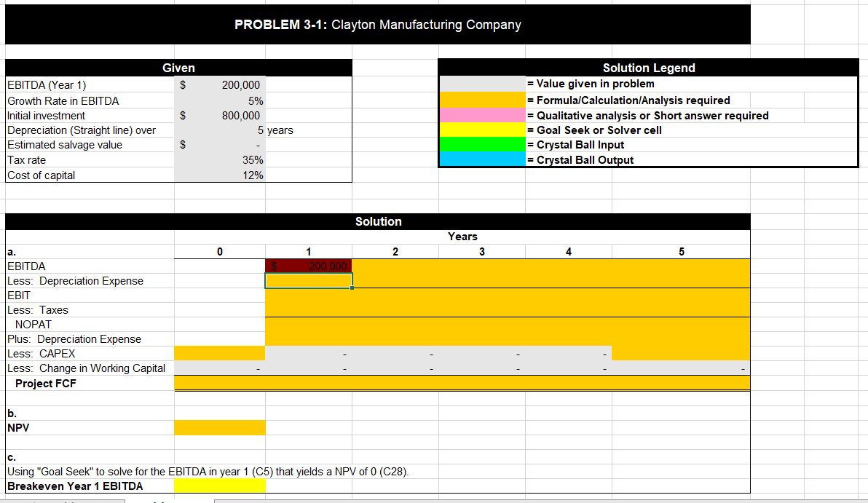Click the NOPAT row label

click(33, 324)
